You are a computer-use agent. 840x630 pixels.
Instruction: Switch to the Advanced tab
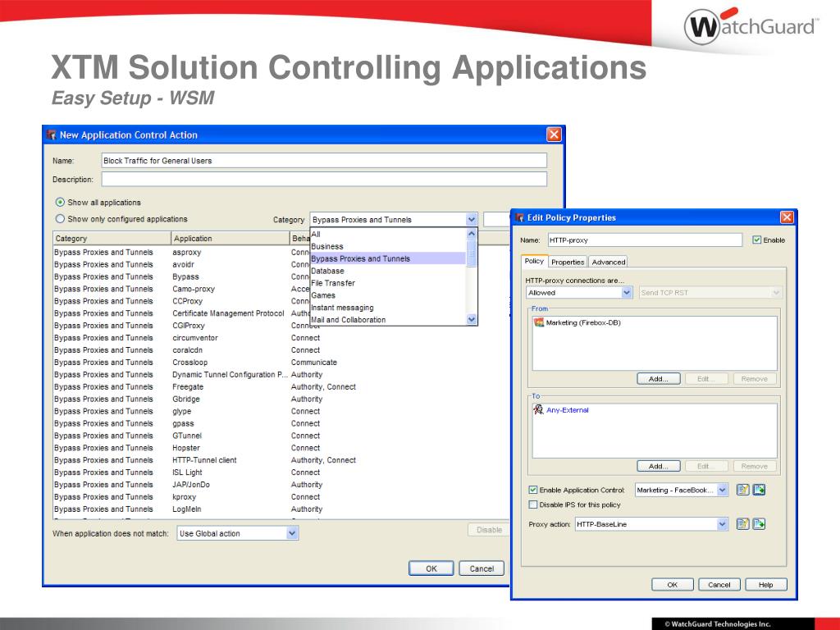tap(608, 262)
